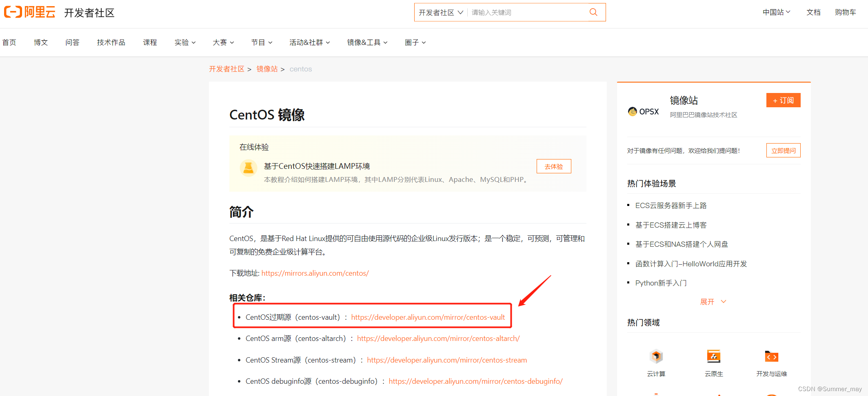Screen dimensions: 868x396
Task: Expand the 镜像&工具 menu
Action: coord(367,42)
